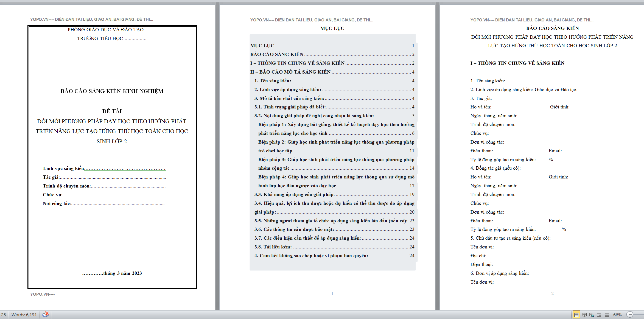The height and width of the screenshot is (319, 644).
Task: Open word count via Words: 6,191
Action: point(24,315)
